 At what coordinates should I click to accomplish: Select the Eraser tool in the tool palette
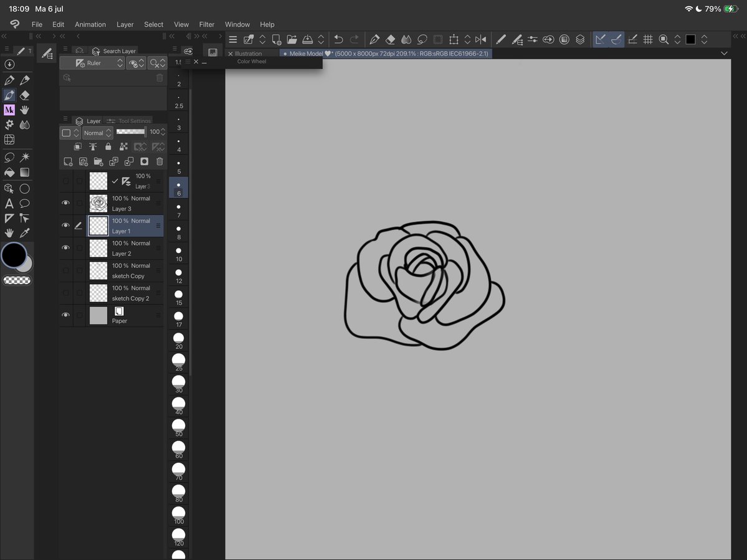(x=25, y=95)
